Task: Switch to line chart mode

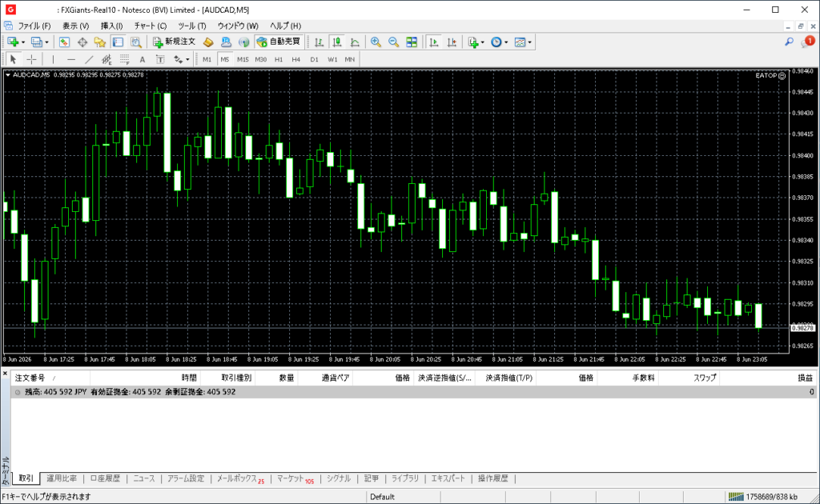Action: [x=355, y=42]
